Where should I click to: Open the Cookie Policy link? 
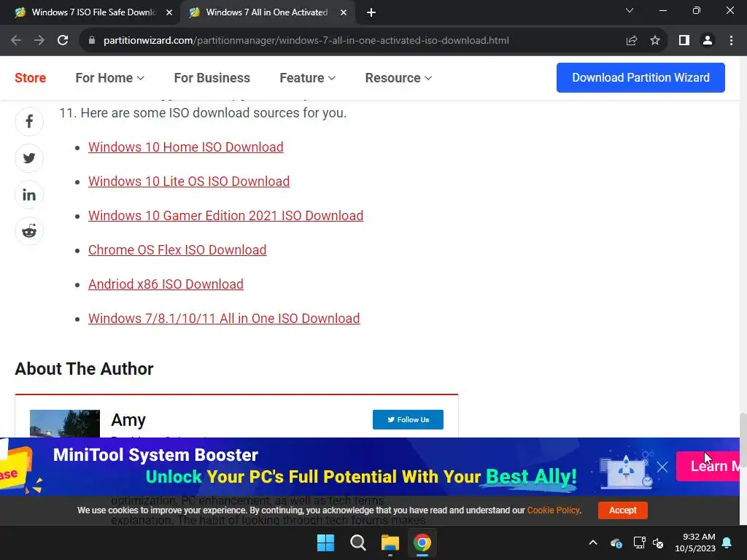point(554,510)
